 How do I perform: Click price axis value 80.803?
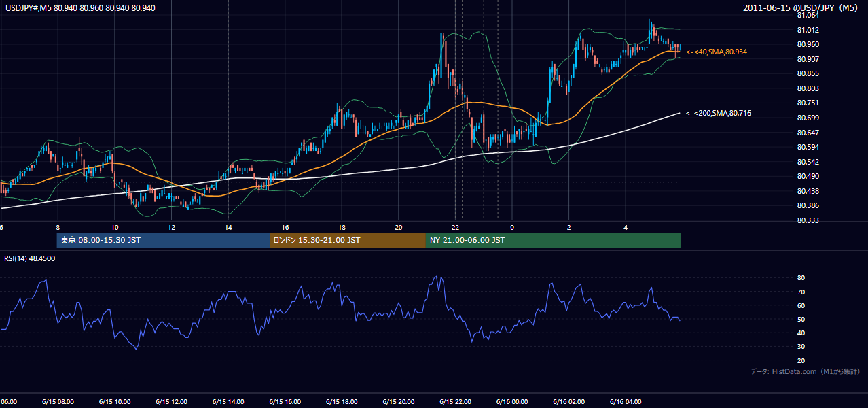pos(808,88)
